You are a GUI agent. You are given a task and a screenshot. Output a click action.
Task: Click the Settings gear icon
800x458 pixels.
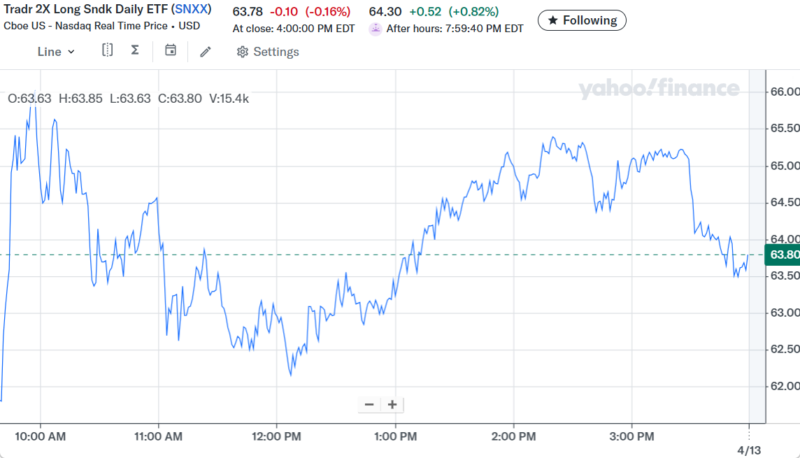point(242,52)
